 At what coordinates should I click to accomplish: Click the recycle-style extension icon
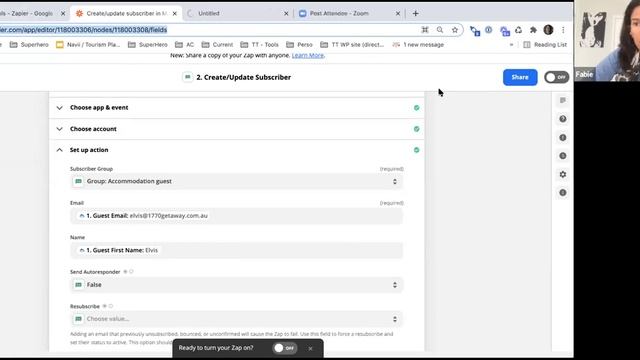518,30
